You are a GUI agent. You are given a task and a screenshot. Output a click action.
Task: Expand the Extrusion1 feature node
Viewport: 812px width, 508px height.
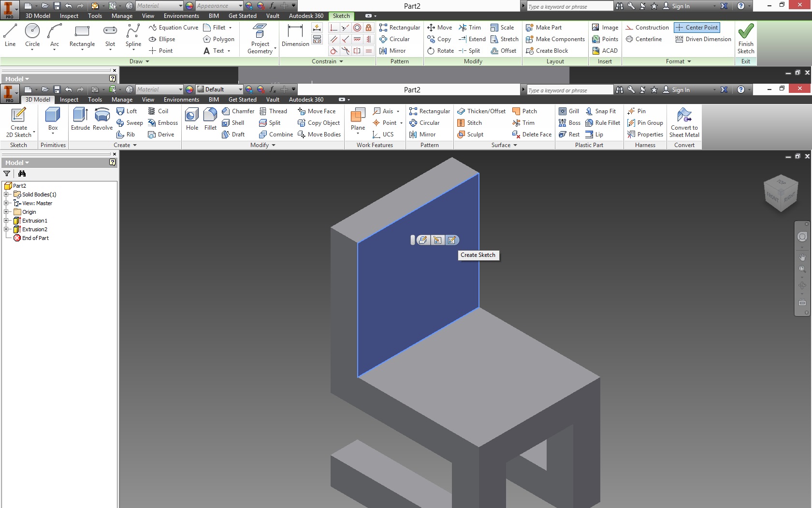pos(6,221)
